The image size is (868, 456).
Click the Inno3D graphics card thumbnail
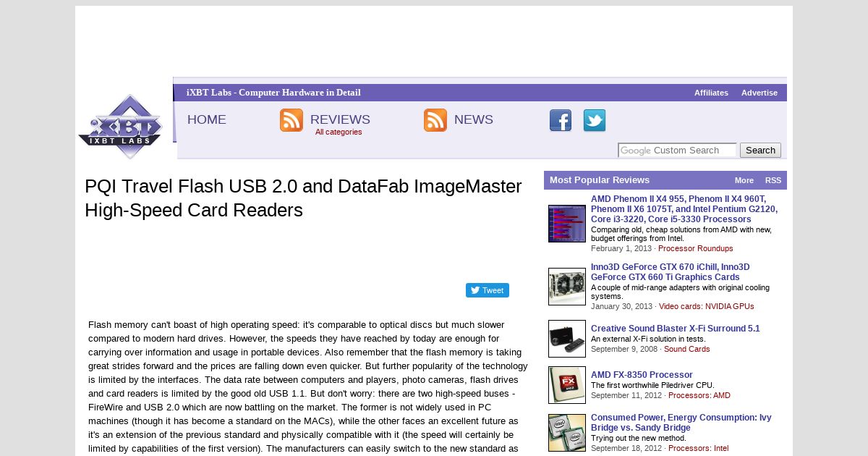567,287
